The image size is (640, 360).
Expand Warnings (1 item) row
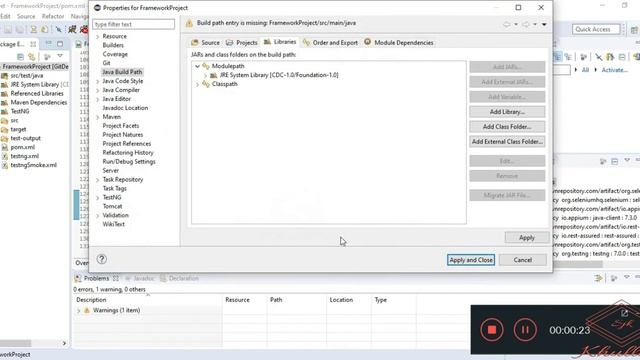[x=79, y=311]
